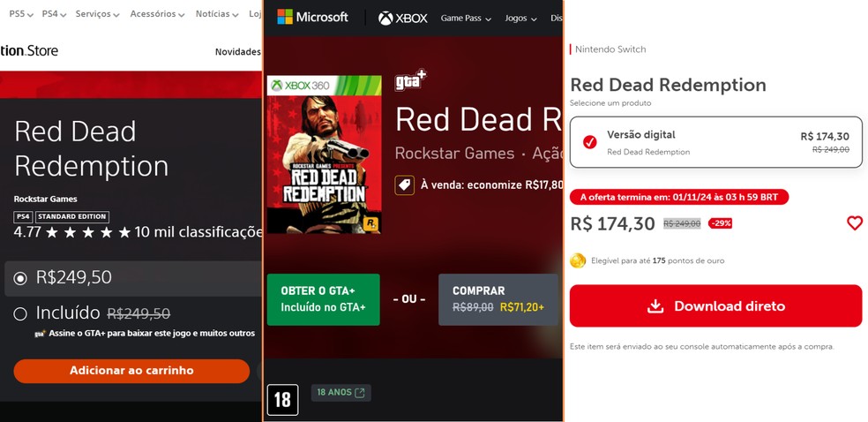
Task: Click Adicionar ao carrinho button
Action: tap(131, 371)
